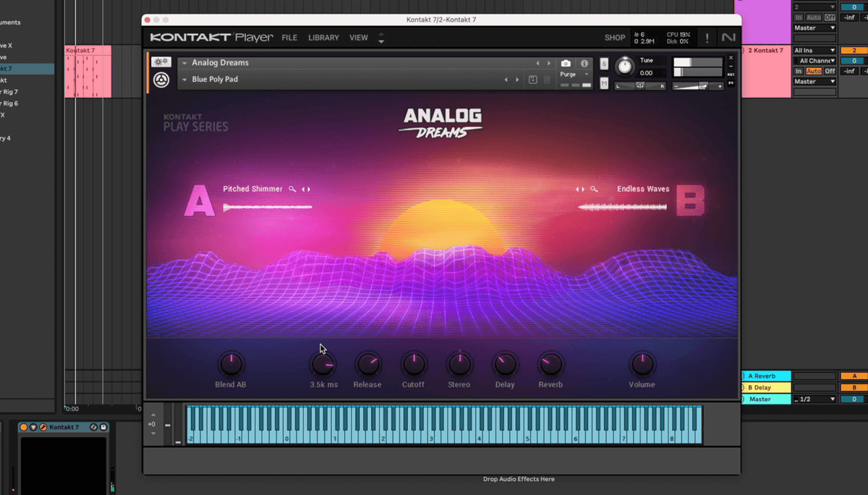The image size is (868, 495).
Task: Click the Release knob
Action: click(x=367, y=364)
